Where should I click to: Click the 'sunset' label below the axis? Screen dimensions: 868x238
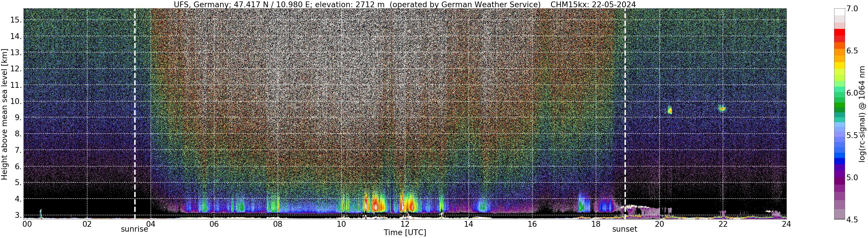625,229
